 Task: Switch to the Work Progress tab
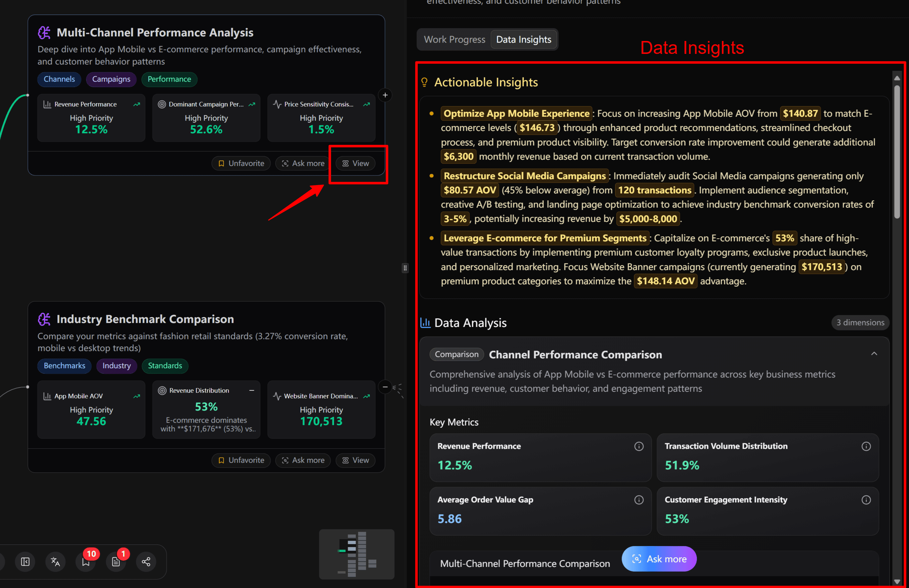454,39
